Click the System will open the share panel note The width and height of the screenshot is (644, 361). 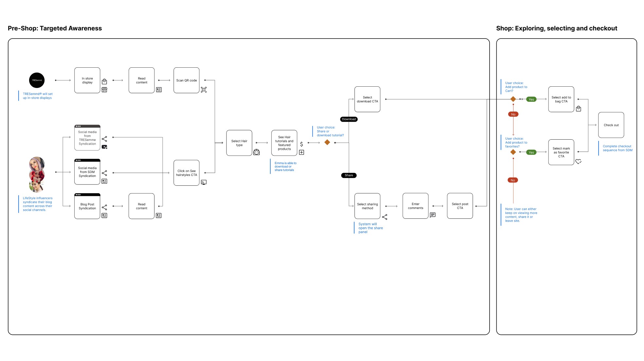[370, 228]
